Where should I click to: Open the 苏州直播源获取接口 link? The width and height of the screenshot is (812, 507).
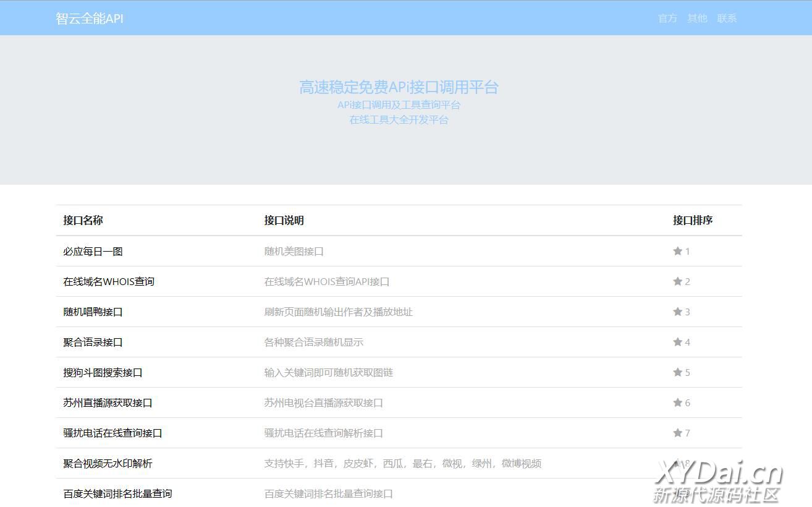pyautogui.click(x=108, y=403)
